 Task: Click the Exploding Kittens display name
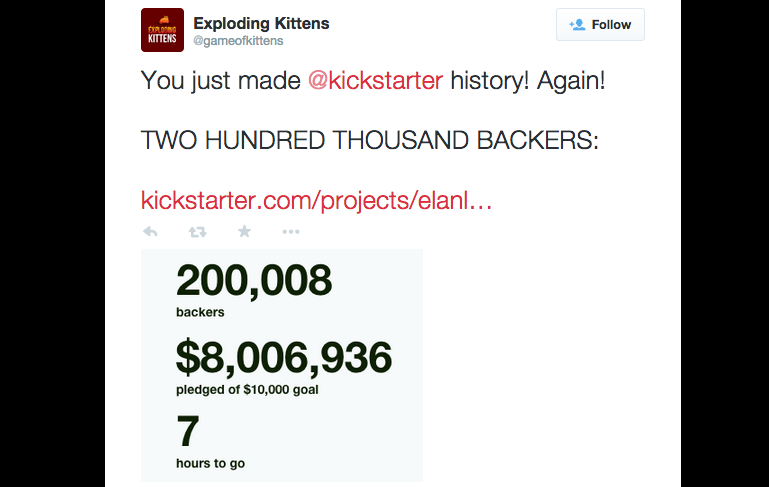click(261, 23)
